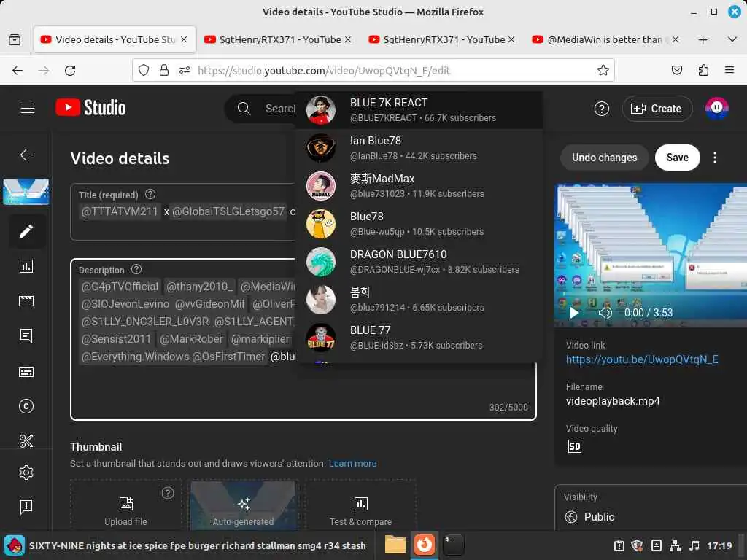Open the Copyright sidebar icon
This screenshot has width=747, height=560.
coord(26,406)
